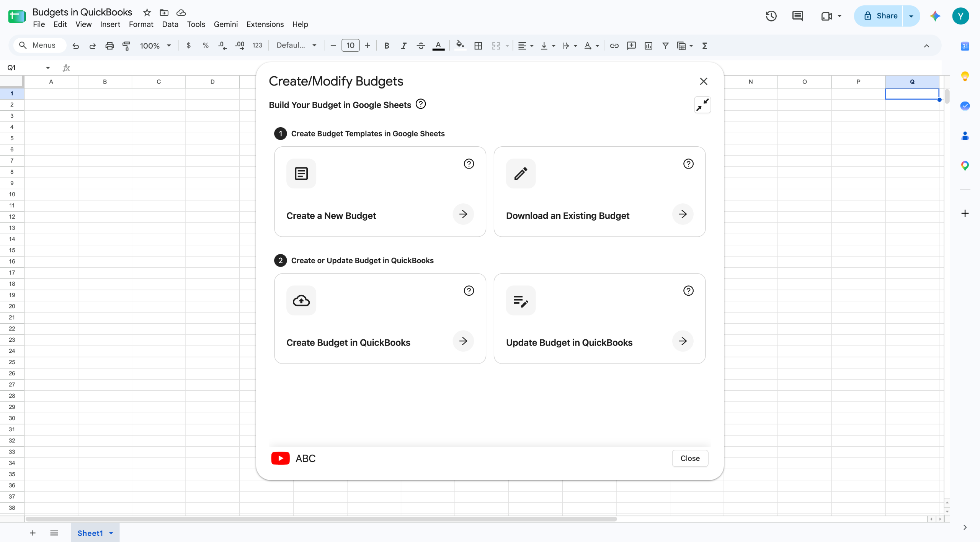Open the Gemini menu

pyautogui.click(x=225, y=25)
